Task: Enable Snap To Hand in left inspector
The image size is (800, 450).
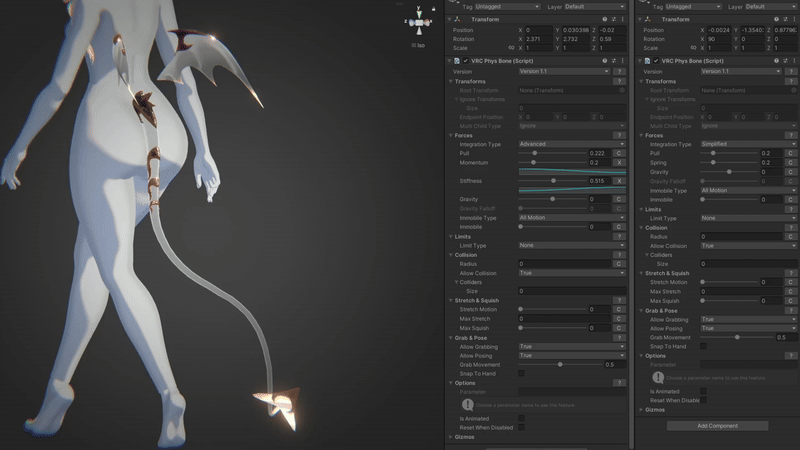Action: coord(521,373)
